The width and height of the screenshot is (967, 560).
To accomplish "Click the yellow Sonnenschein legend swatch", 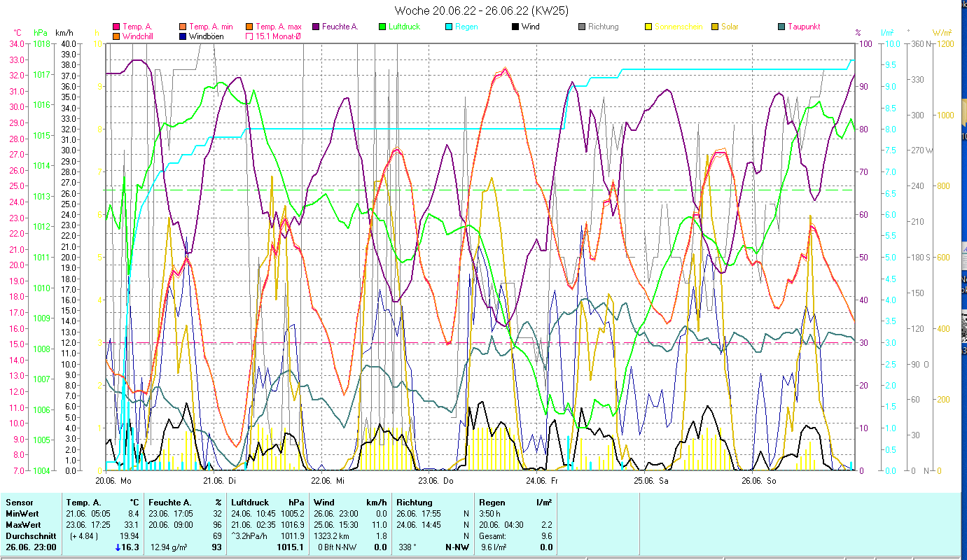I will [x=648, y=27].
